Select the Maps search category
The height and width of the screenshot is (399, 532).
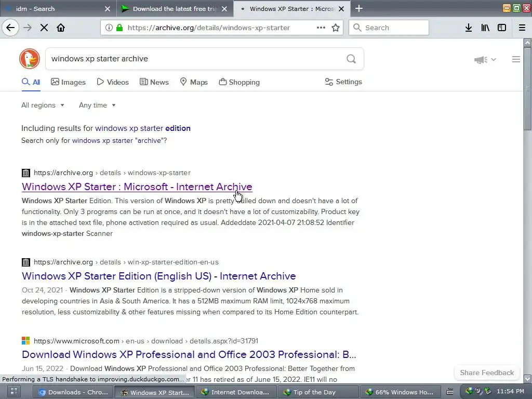click(194, 82)
